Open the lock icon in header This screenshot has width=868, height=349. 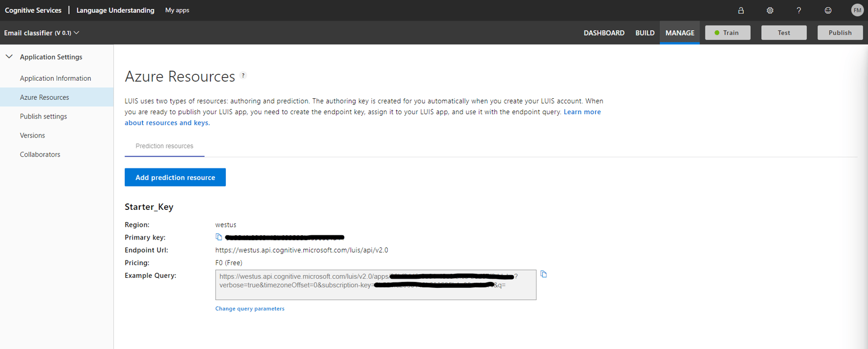tap(741, 11)
